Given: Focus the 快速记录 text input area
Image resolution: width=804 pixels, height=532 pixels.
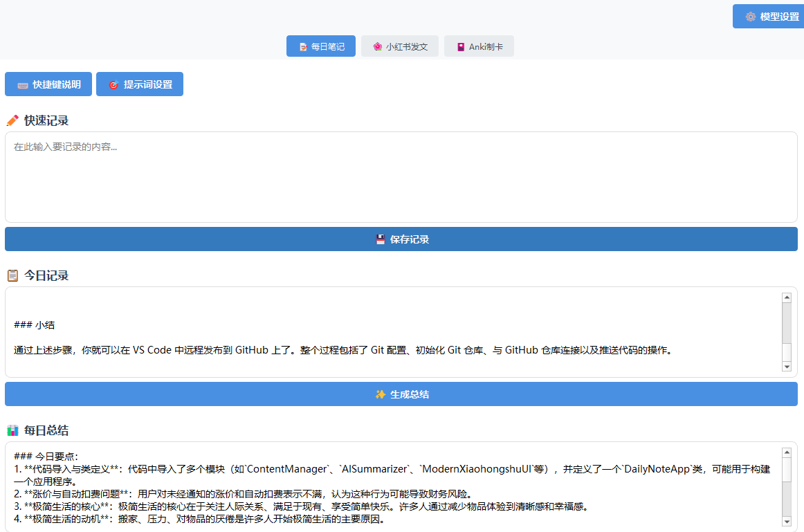Looking at the screenshot, I should [x=401, y=177].
